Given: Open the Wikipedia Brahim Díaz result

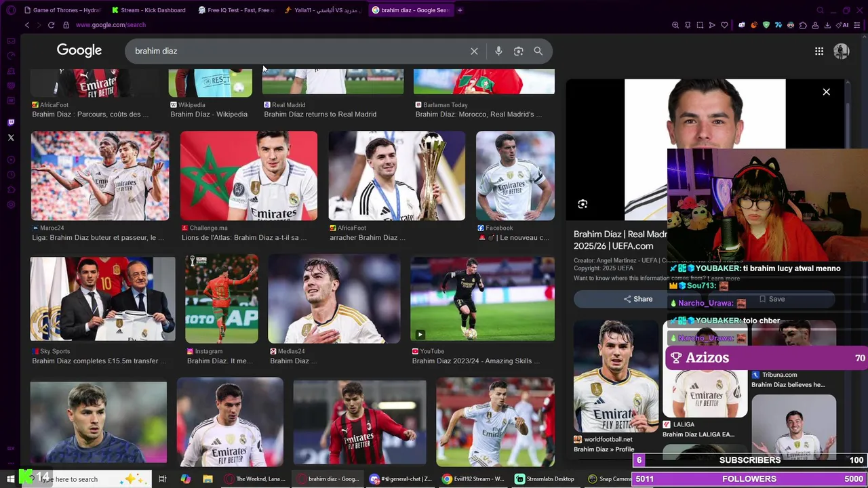Looking at the screenshot, I should (x=208, y=115).
